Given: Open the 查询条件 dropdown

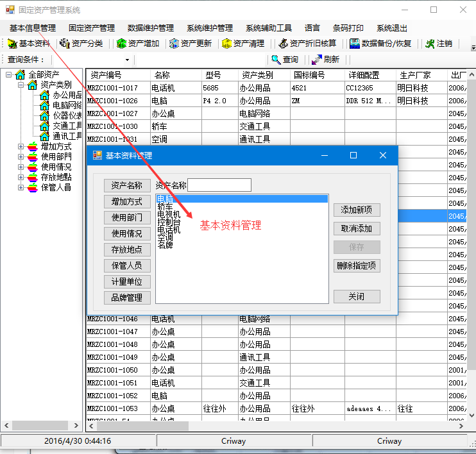Looking at the screenshot, I should 127,60.
